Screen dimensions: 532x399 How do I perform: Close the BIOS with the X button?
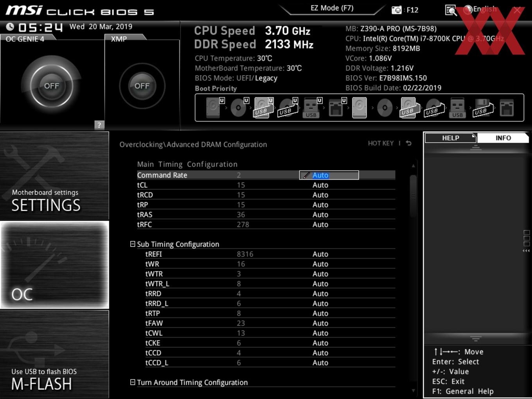517,10
